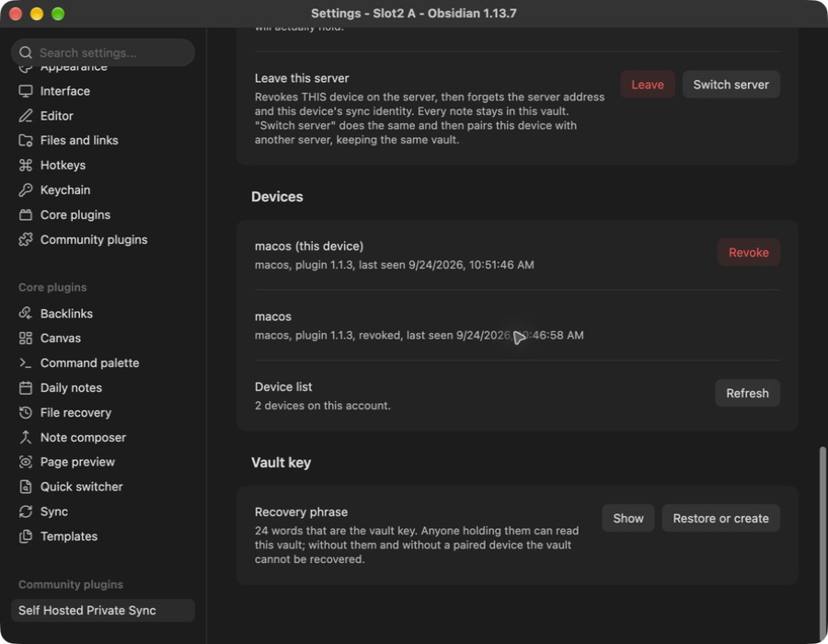Image resolution: width=828 pixels, height=644 pixels.
Task: Click the Backlinks link icon
Action: click(26, 314)
